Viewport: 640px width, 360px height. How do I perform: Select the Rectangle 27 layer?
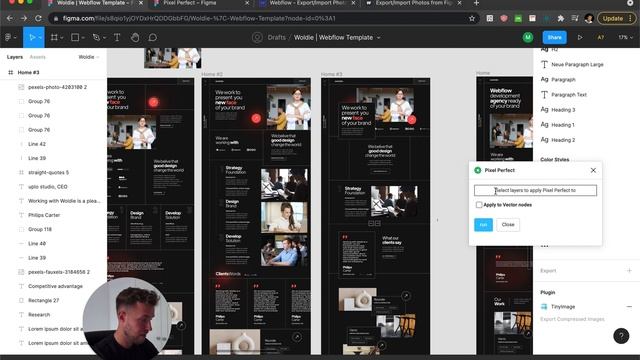pos(43,300)
